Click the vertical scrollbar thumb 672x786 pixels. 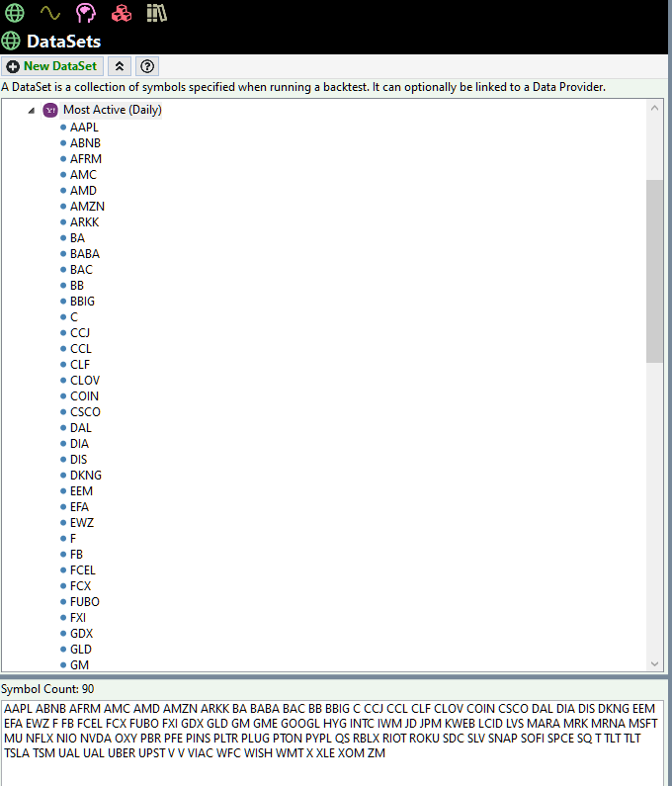click(x=654, y=271)
